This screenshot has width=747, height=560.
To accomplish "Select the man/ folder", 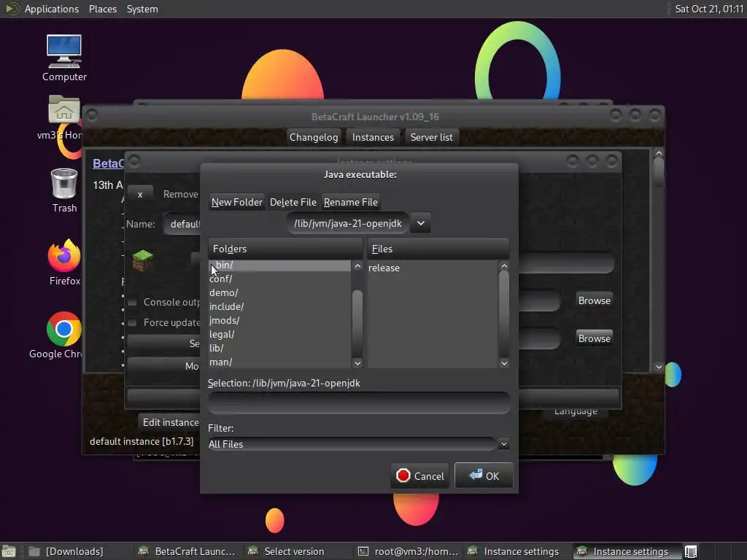I will [x=279, y=362].
